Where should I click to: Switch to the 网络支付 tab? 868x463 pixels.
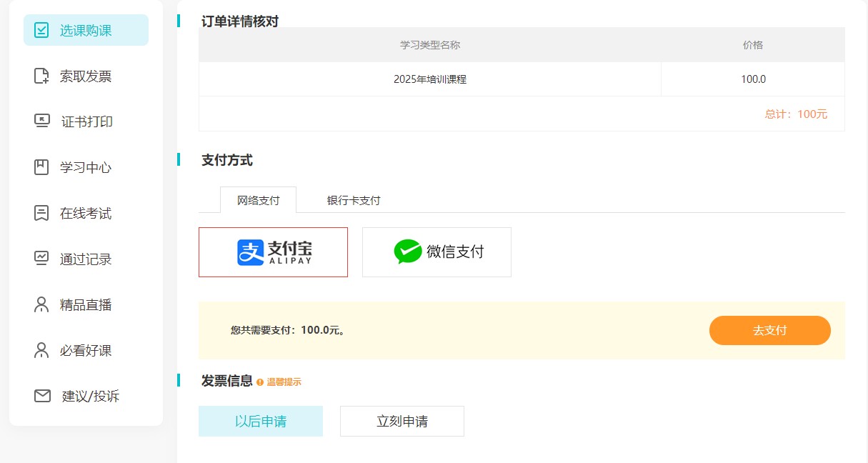pos(258,200)
